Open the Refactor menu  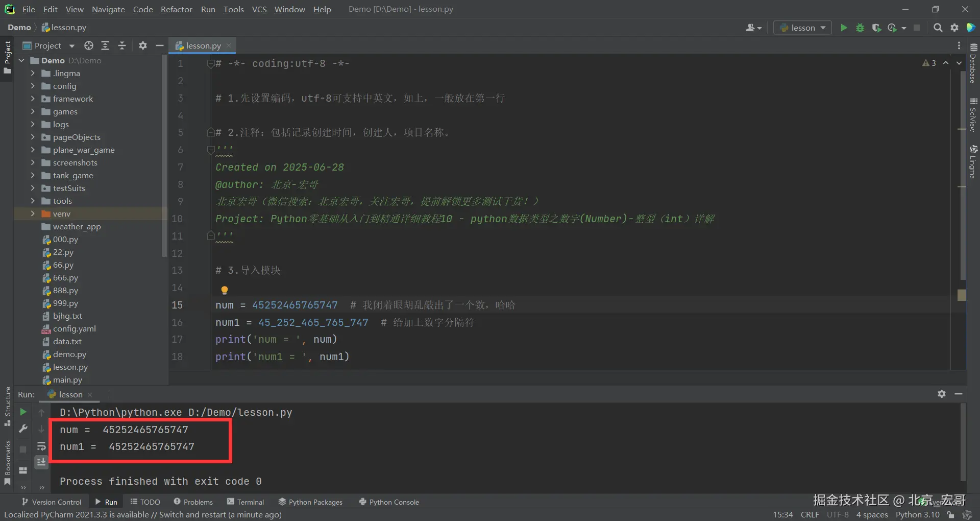coord(176,9)
